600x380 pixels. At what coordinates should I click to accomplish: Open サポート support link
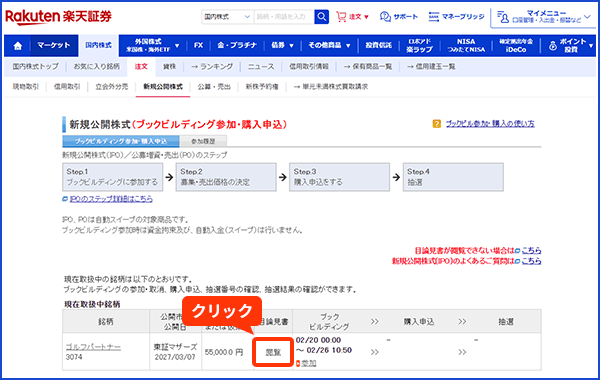pyautogui.click(x=399, y=17)
